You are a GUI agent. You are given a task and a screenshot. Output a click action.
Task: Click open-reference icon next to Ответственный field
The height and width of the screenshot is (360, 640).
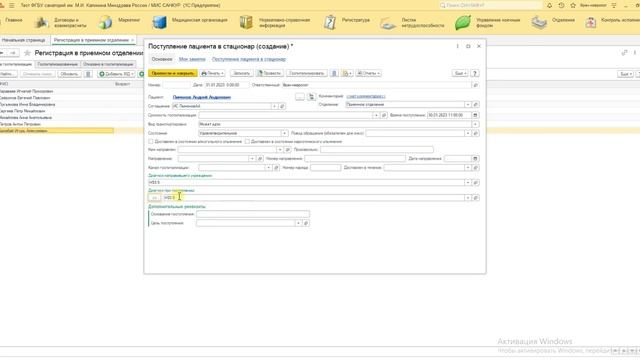click(x=476, y=85)
